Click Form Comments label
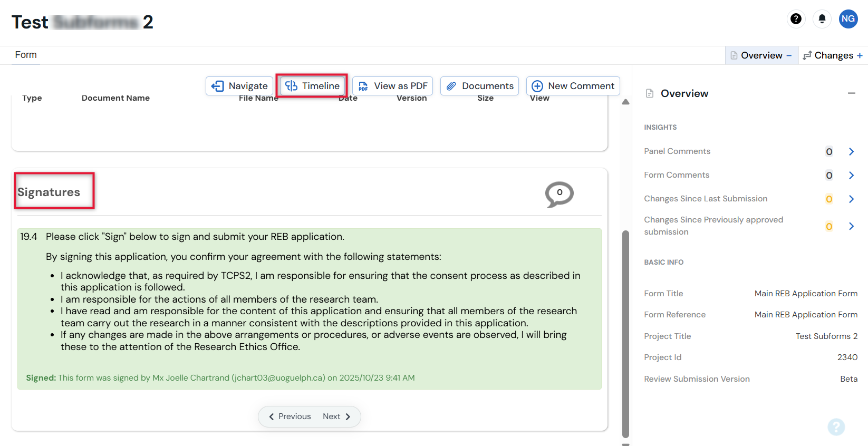This screenshot has width=868, height=446. 677,175
